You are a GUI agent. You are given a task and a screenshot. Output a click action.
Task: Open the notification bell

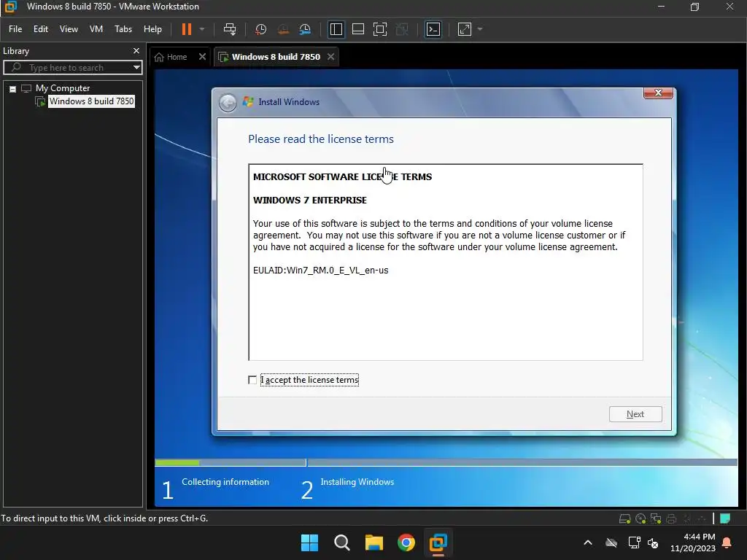point(727,542)
